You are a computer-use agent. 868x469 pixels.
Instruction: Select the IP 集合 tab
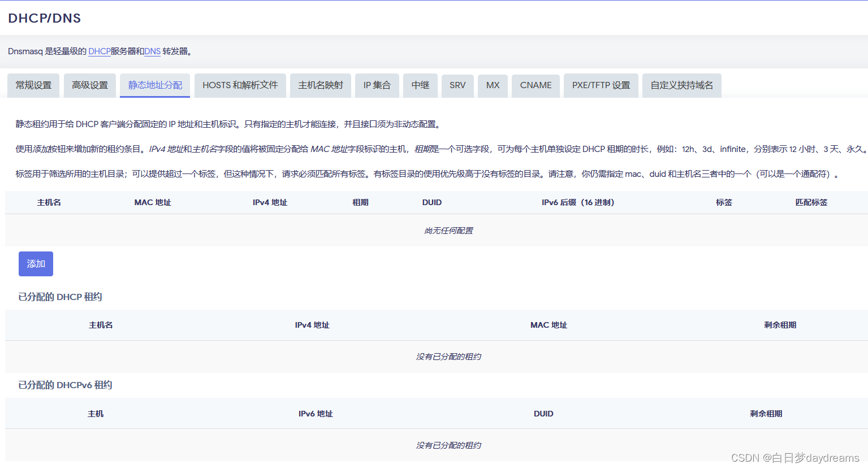click(377, 85)
